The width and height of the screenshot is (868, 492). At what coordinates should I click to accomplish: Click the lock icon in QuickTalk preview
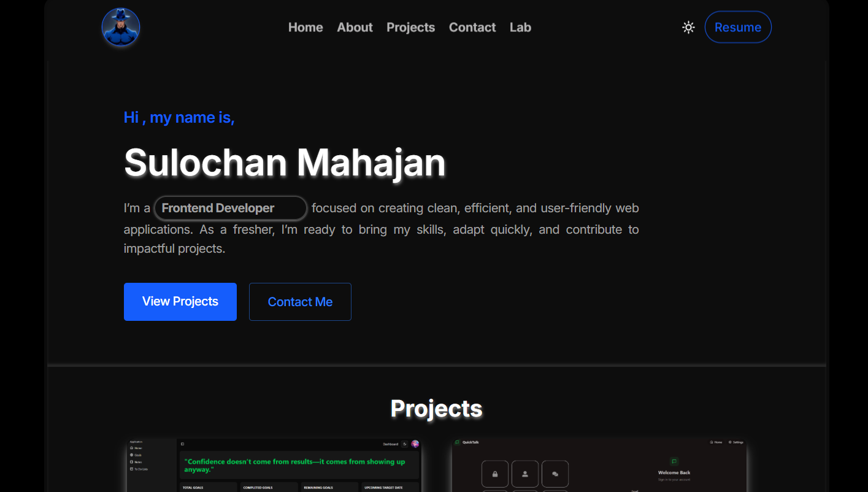pyautogui.click(x=495, y=474)
